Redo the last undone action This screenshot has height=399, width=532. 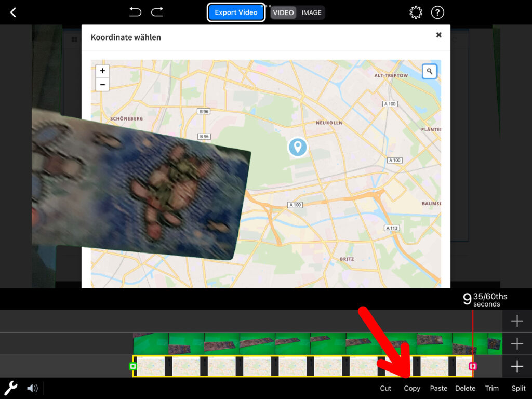157,12
